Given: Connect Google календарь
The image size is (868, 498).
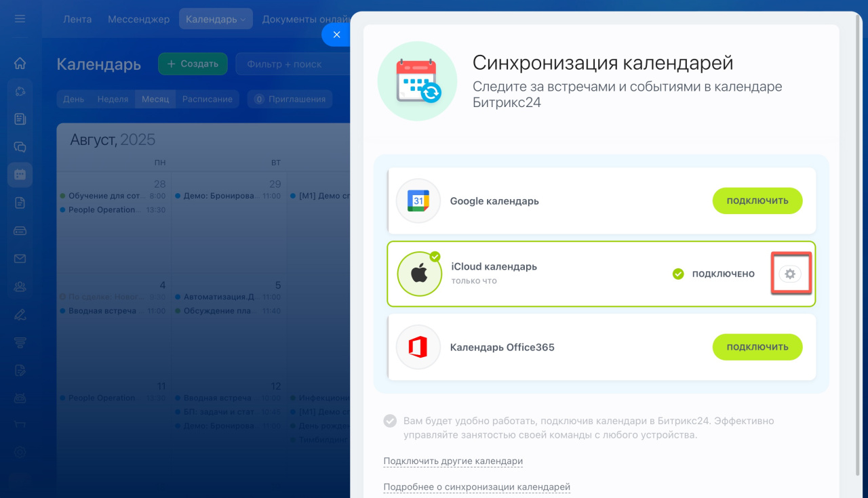Looking at the screenshot, I should (757, 201).
